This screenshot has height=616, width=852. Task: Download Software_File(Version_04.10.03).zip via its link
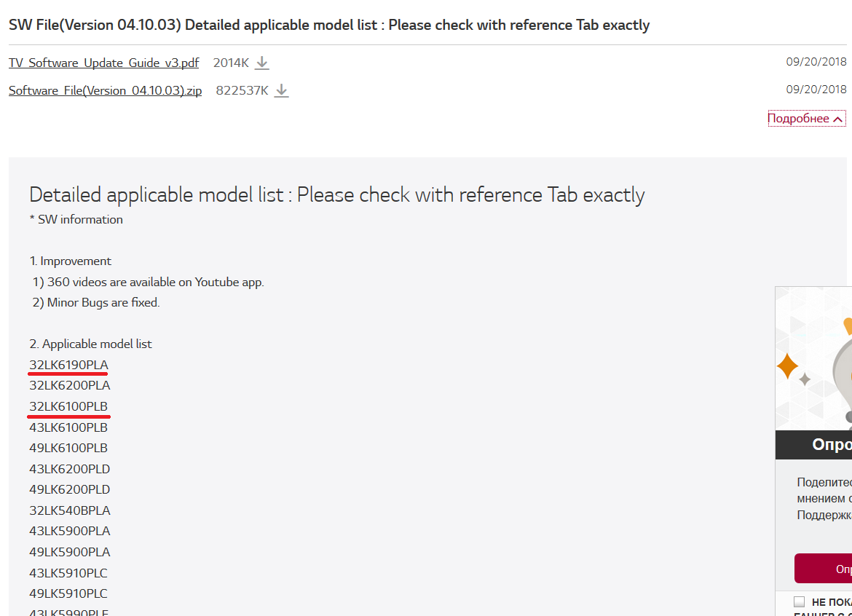tap(105, 91)
